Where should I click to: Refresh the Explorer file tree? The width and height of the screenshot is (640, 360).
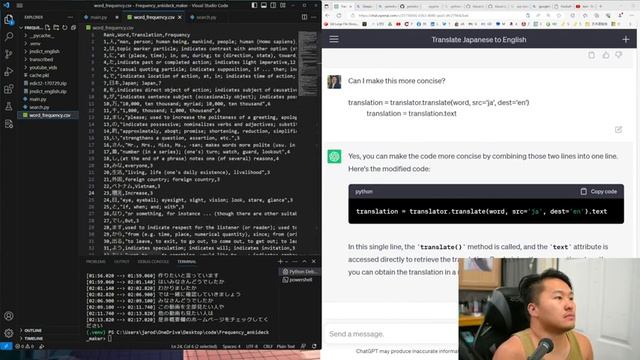pos(65,27)
